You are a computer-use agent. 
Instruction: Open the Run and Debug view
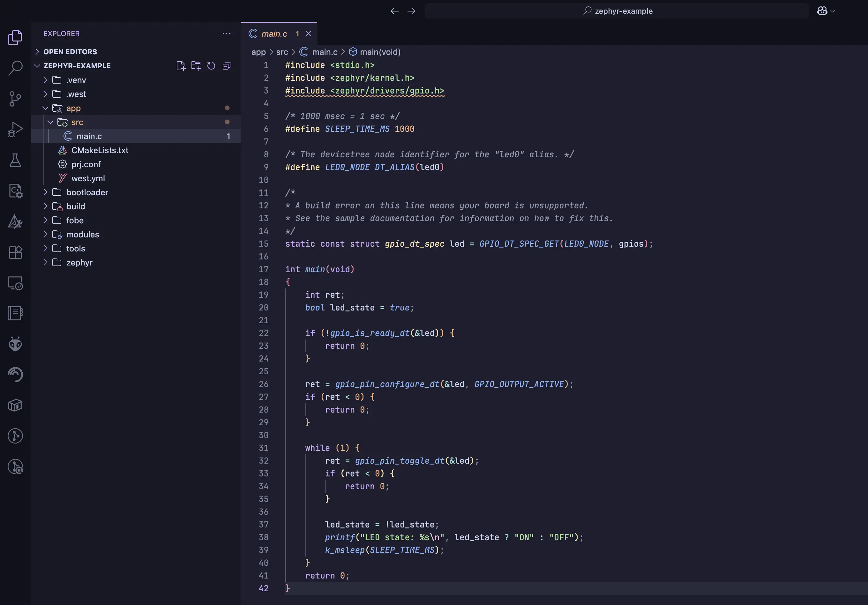pos(15,129)
